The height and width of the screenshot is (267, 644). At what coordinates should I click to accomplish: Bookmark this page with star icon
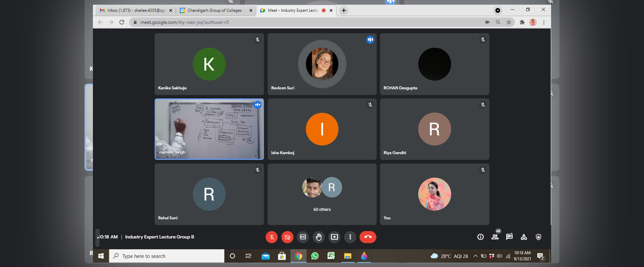click(x=509, y=22)
